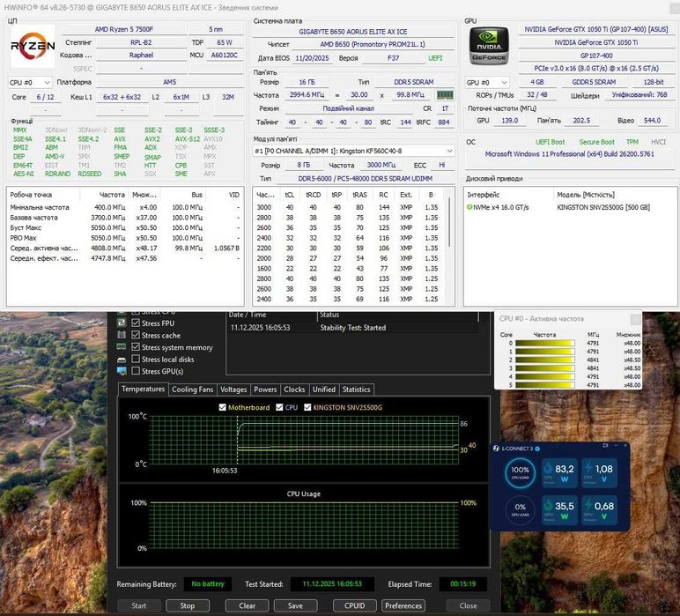
Task: Switch to the Cooling Fans tab
Action: click(x=192, y=390)
